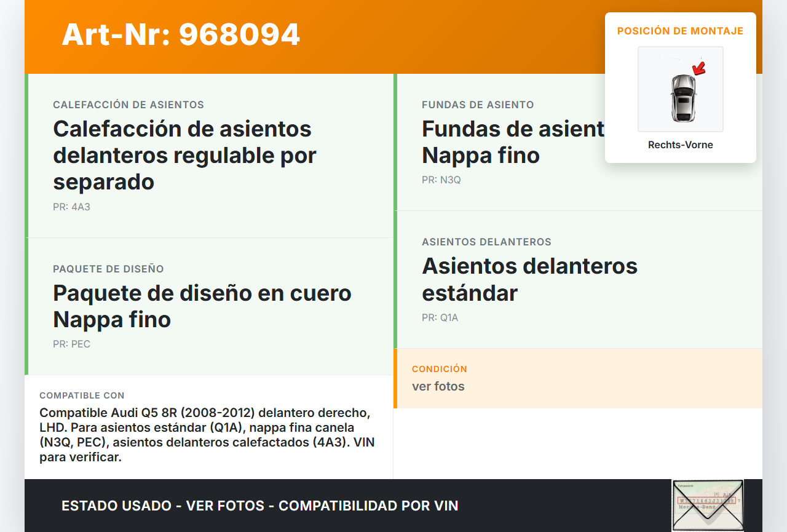The height and width of the screenshot is (532, 787).
Task: Click the 'PR: Q1A' code
Action: (x=440, y=318)
